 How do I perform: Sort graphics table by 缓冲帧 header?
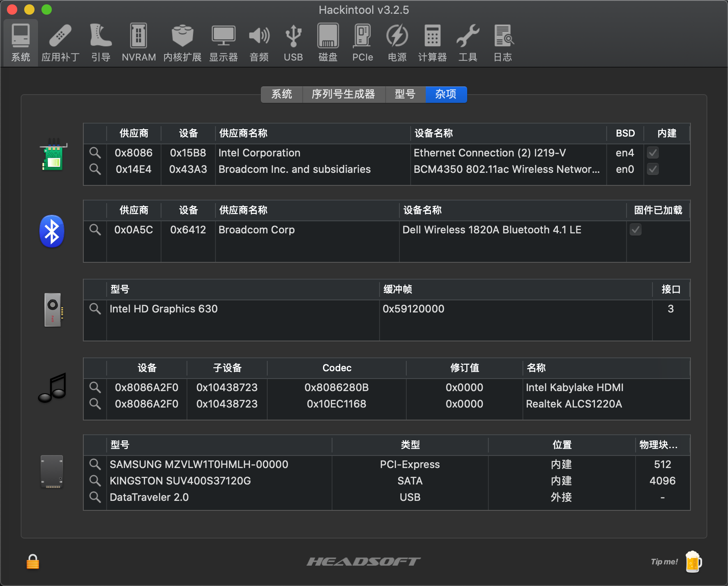point(516,289)
